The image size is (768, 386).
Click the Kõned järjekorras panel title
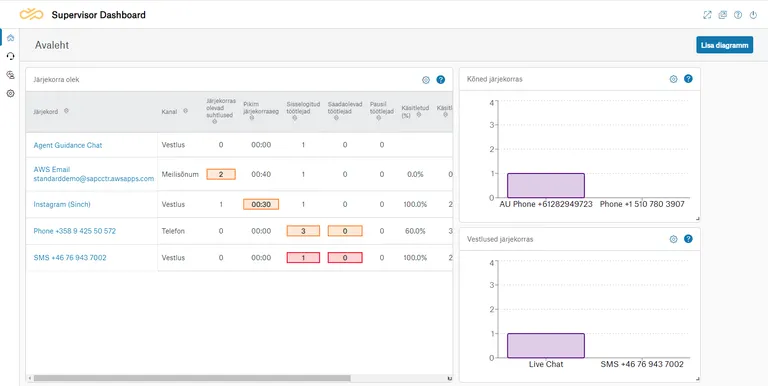point(495,79)
